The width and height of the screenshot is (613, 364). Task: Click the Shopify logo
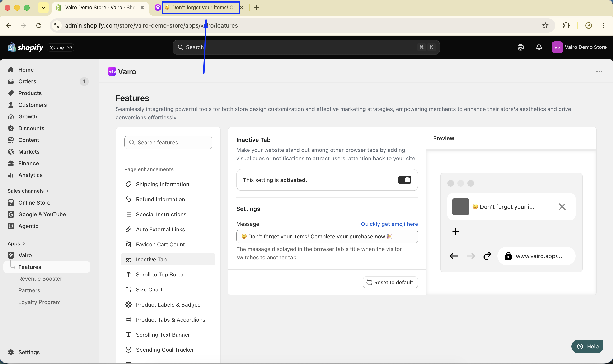coord(25,47)
